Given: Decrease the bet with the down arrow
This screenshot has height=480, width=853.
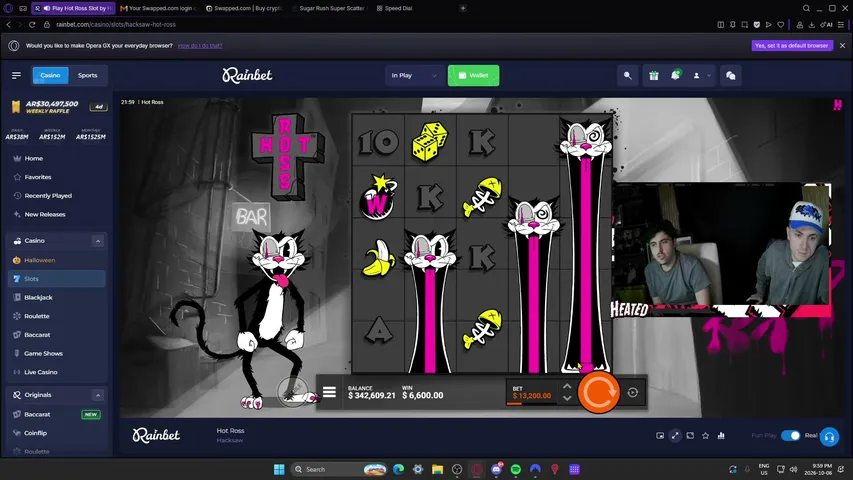Looking at the screenshot, I should pyautogui.click(x=567, y=398).
